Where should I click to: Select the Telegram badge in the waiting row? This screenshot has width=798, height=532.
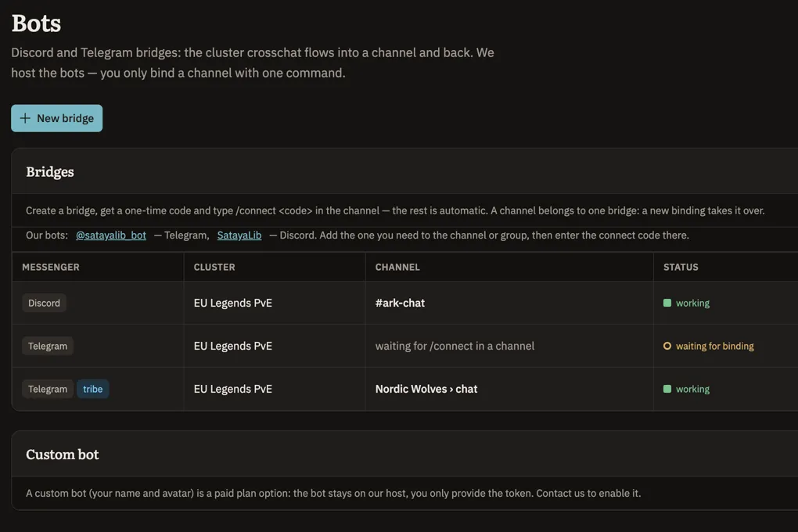(x=47, y=346)
